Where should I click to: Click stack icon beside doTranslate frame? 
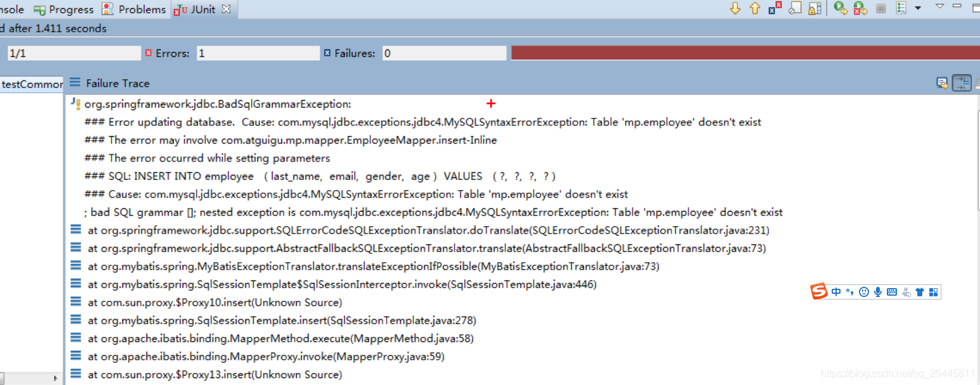[75, 230]
